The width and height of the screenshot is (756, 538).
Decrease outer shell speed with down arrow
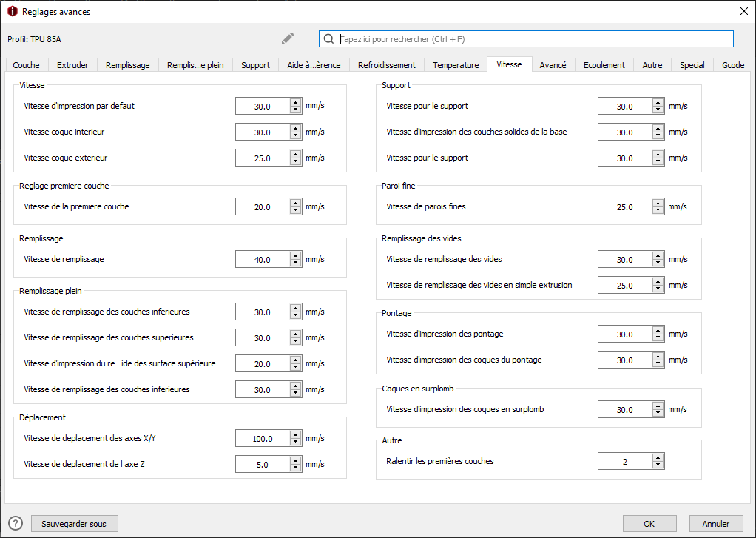click(296, 161)
